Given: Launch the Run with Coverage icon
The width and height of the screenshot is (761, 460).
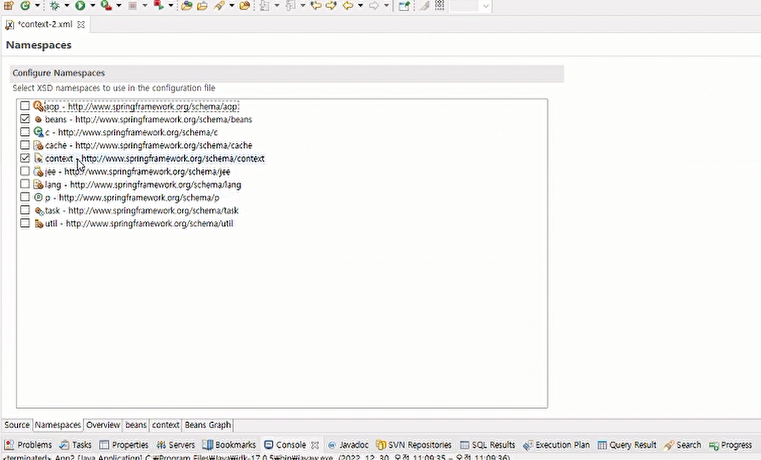Looking at the screenshot, I should (x=106, y=5).
